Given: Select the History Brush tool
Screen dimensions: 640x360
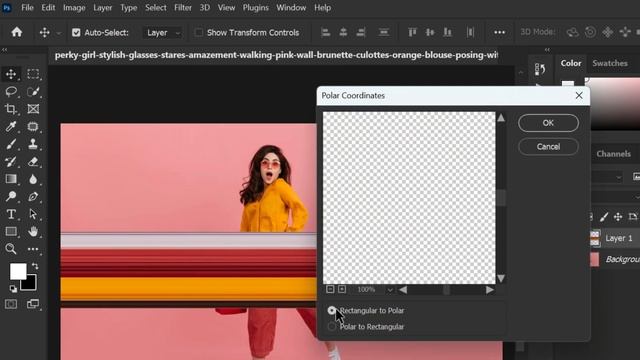Looking at the screenshot, I should click(x=11, y=162).
